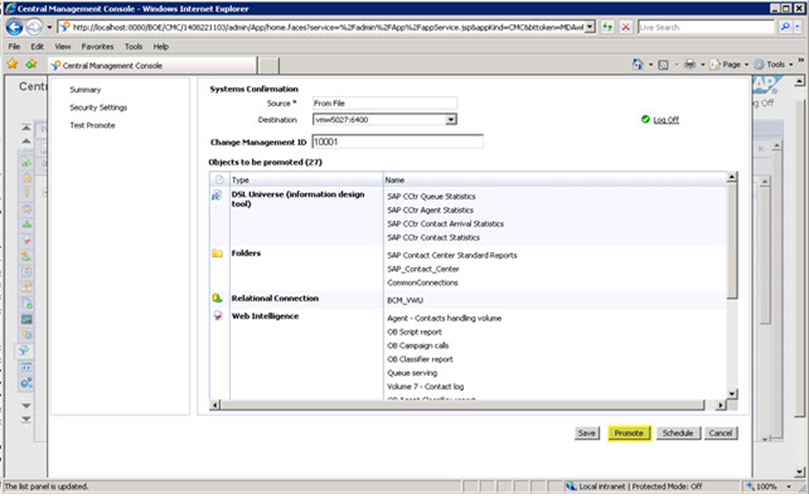Click the Favorites star icon

(x=13, y=65)
